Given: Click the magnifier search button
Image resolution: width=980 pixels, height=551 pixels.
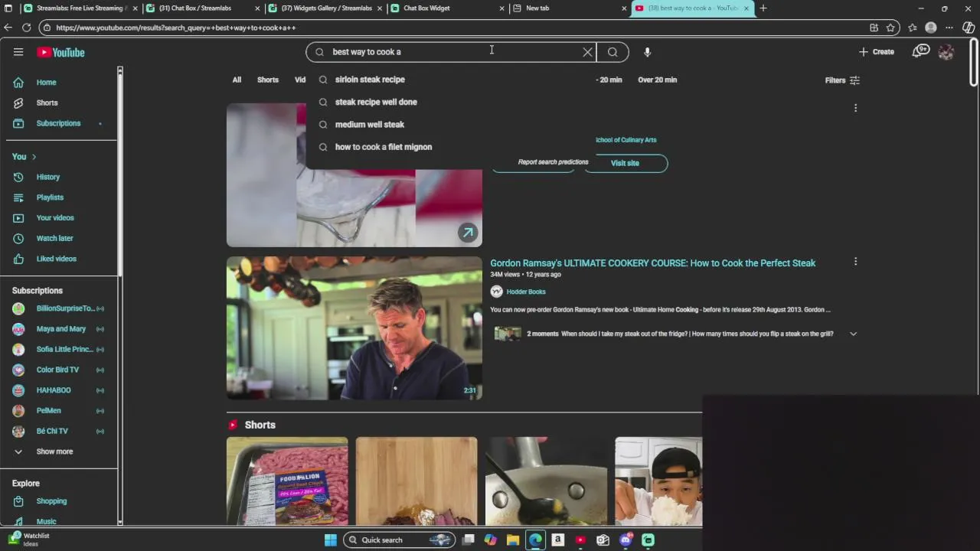Looking at the screenshot, I should (x=612, y=52).
